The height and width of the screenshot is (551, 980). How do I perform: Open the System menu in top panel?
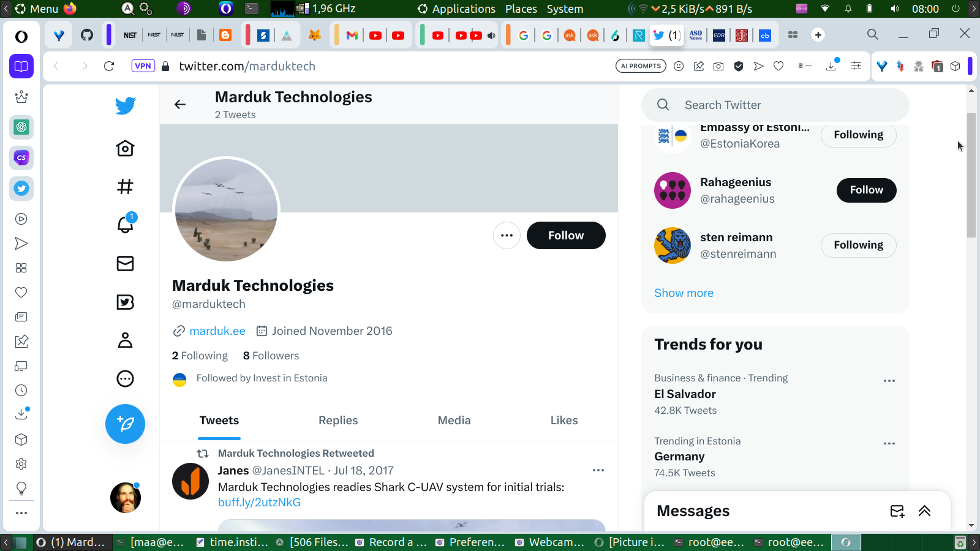[565, 9]
